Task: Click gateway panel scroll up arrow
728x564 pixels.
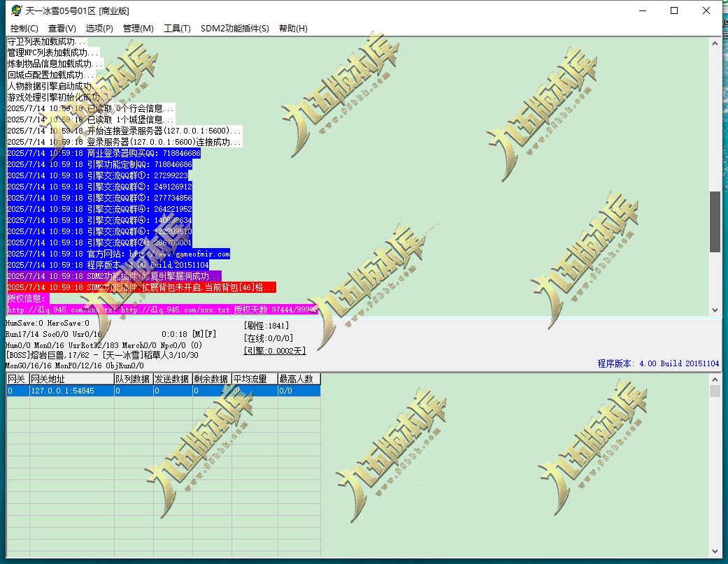Action: click(x=715, y=379)
